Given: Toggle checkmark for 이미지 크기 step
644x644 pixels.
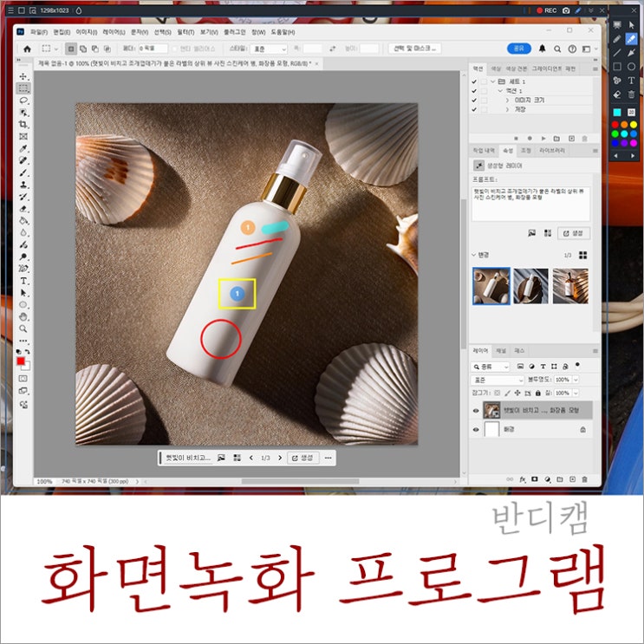Looking at the screenshot, I should (474, 101).
